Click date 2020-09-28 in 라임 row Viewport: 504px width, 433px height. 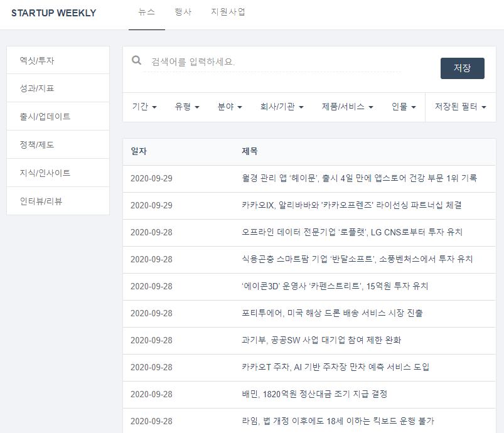point(151,422)
